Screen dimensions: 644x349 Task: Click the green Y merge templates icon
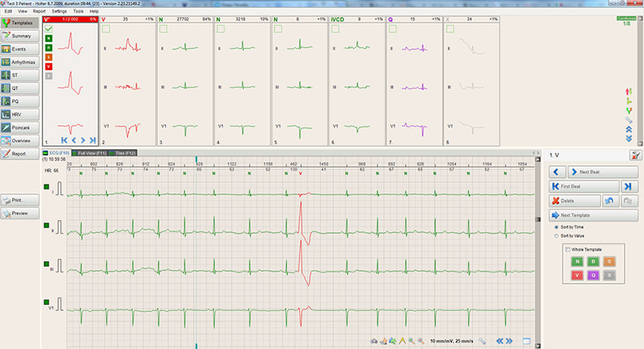click(629, 110)
